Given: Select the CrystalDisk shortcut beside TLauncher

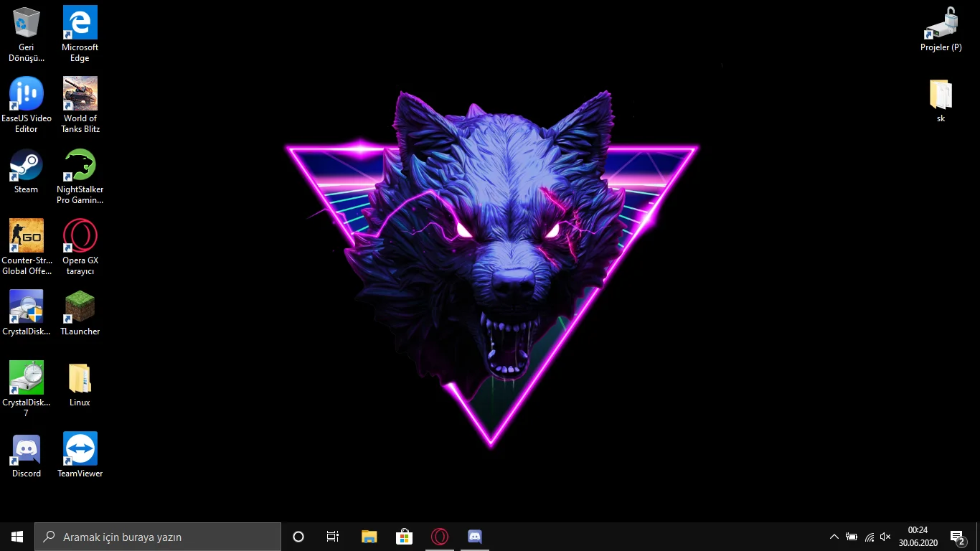Looking at the screenshot, I should coord(27,314).
